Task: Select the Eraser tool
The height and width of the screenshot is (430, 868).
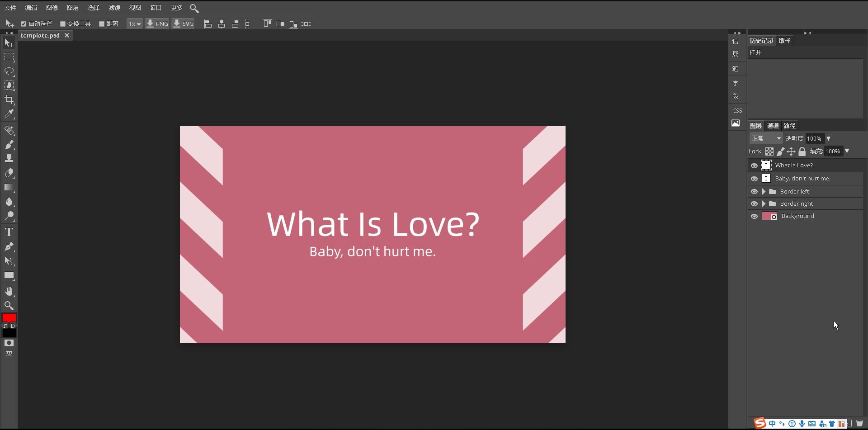Action: pyautogui.click(x=9, y=173)
